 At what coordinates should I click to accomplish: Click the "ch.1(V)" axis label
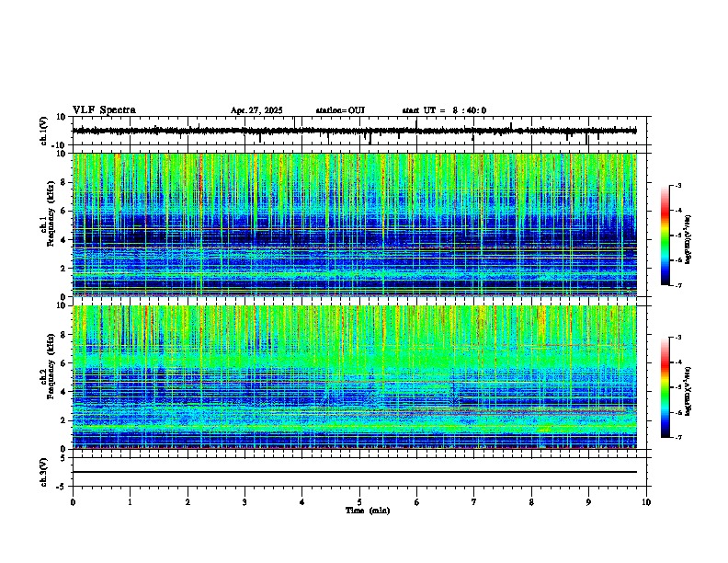(x=44, y=131)
